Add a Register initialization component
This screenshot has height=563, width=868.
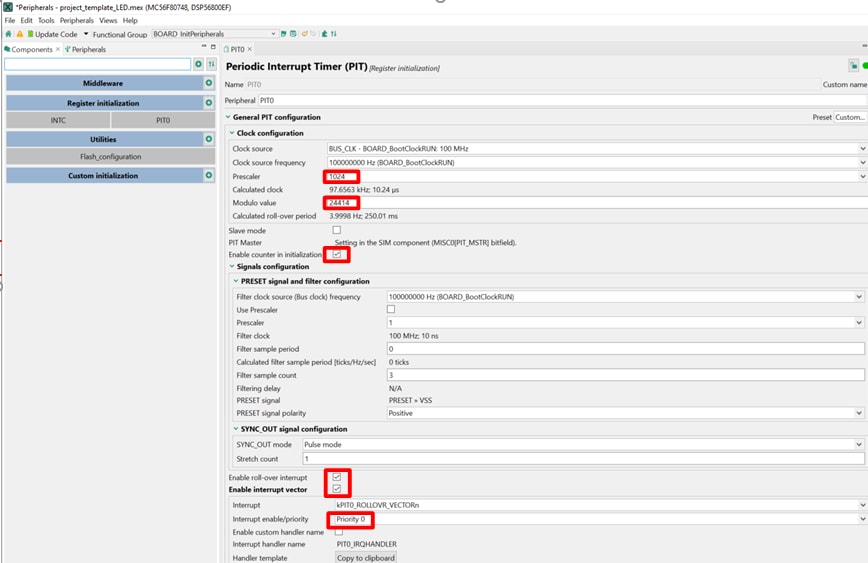coord(209,103)
